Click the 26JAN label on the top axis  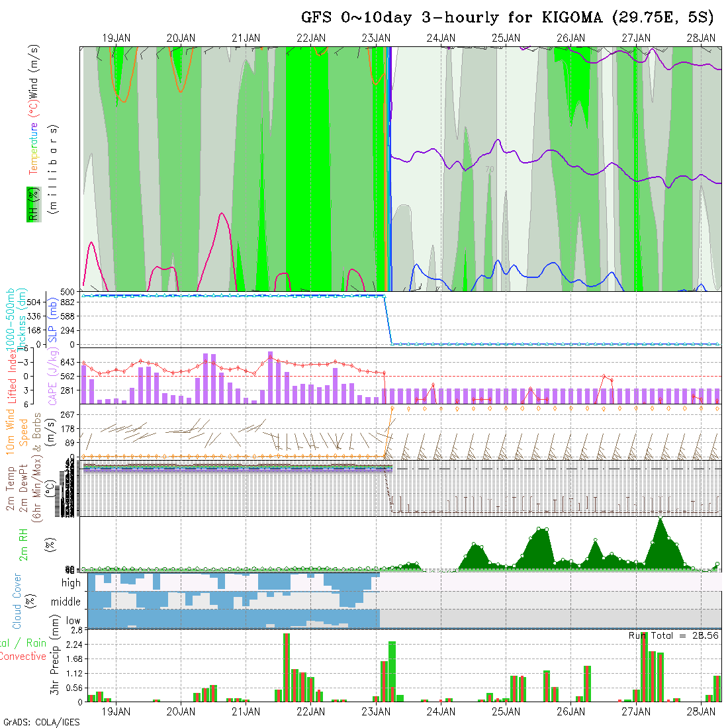570,38
